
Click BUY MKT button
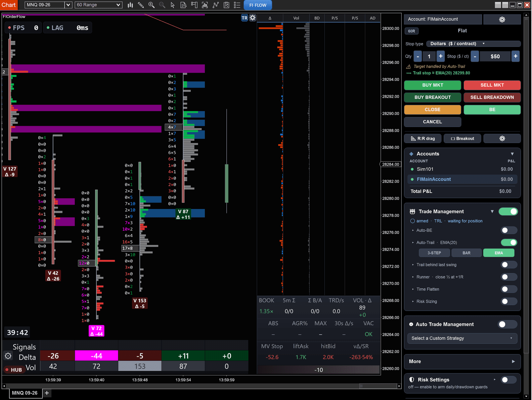pos(433,85)
